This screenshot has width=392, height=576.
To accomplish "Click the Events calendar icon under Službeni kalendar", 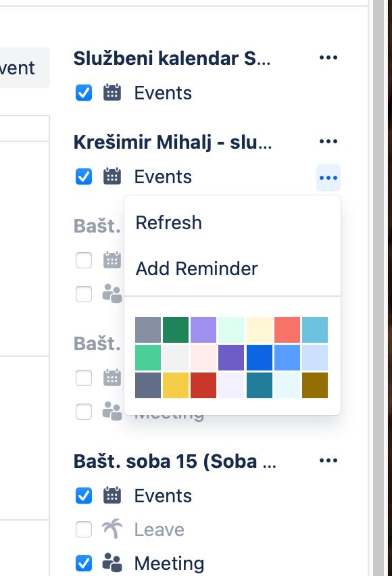I will (x=112, y=93).
